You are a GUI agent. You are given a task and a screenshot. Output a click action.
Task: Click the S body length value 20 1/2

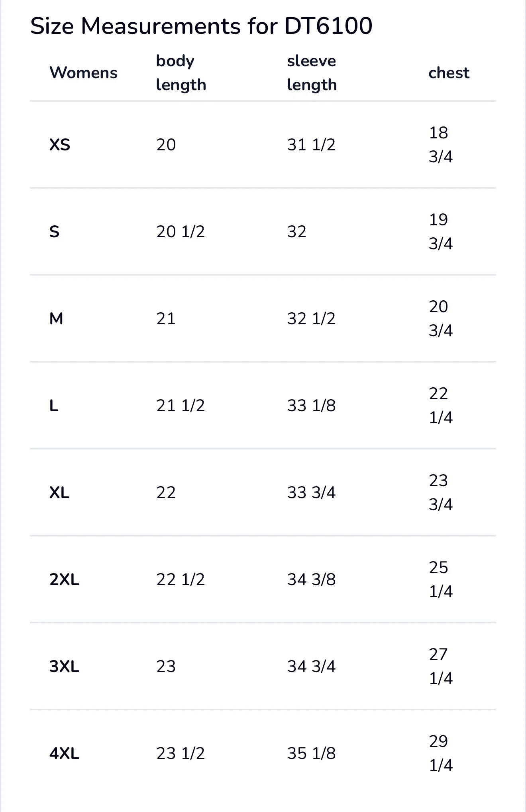click(x=181, y=232)
